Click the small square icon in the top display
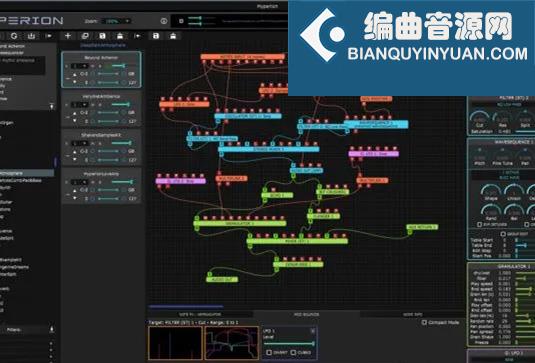The image size is (535, 363). pos(181,21)
